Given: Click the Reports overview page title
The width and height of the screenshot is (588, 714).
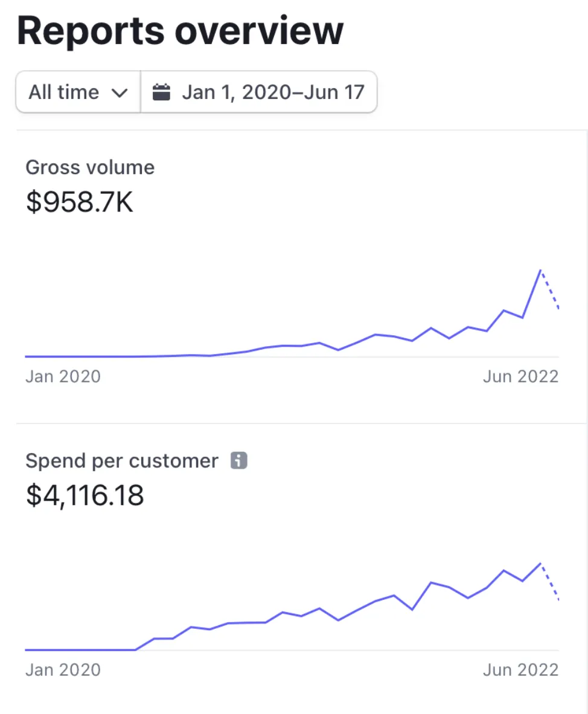Looking at the screenshot, I should click(x=180, y=31).
